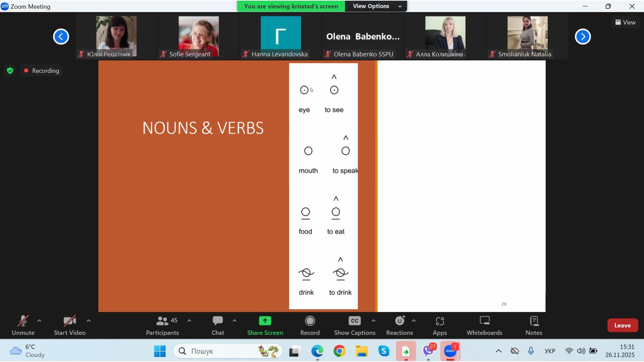This screenshot has height=362, width=644.
Task: Open Whiteboards
Action: (x=484, y=325)
